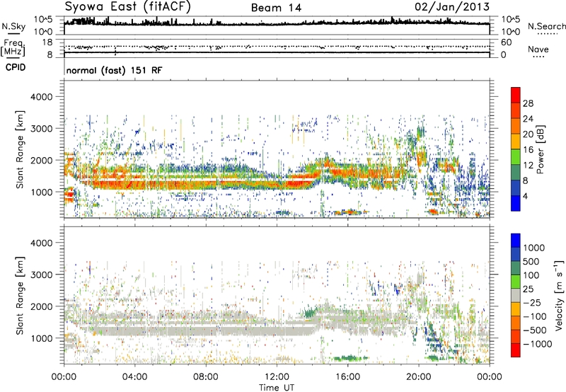Click the 'Nave' legend label
This screenshot has width=566, height=392.
(538, 49)
